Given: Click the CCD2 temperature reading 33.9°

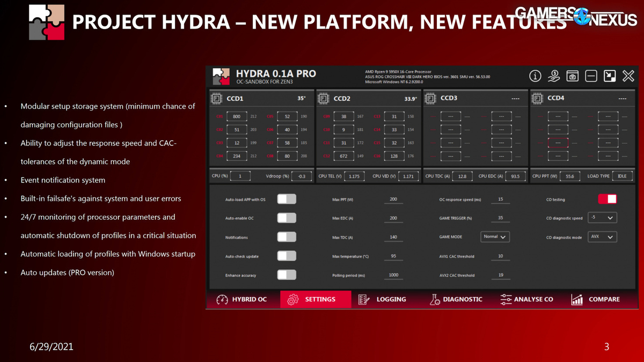Looking at the screenshot, I should click(x=409, y=99).
